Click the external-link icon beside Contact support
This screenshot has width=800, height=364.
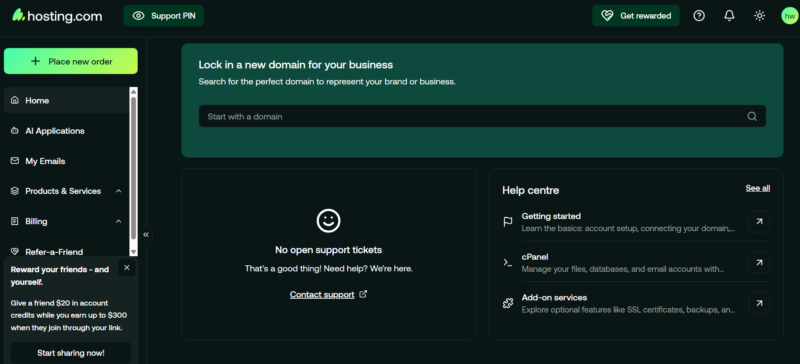[363, 294]
